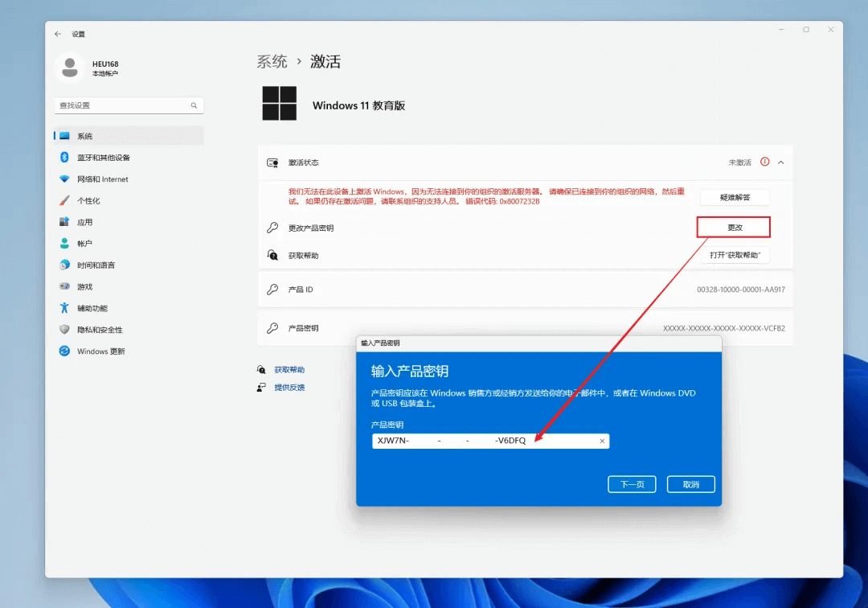Click the Give feedback (提供反馈) link
Screen dimensions: 868x608
[289, 388]
